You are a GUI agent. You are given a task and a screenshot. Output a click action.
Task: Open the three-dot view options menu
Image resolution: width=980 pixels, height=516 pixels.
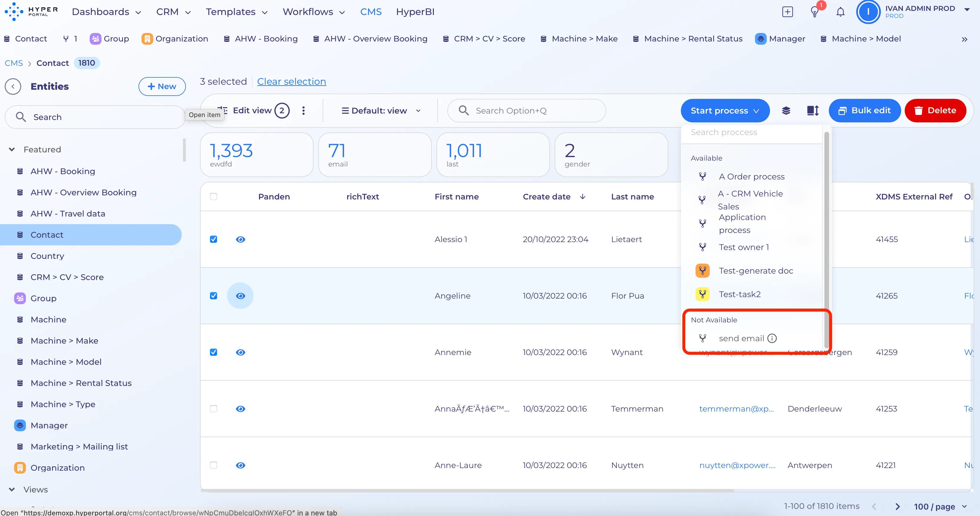[303, 110]
